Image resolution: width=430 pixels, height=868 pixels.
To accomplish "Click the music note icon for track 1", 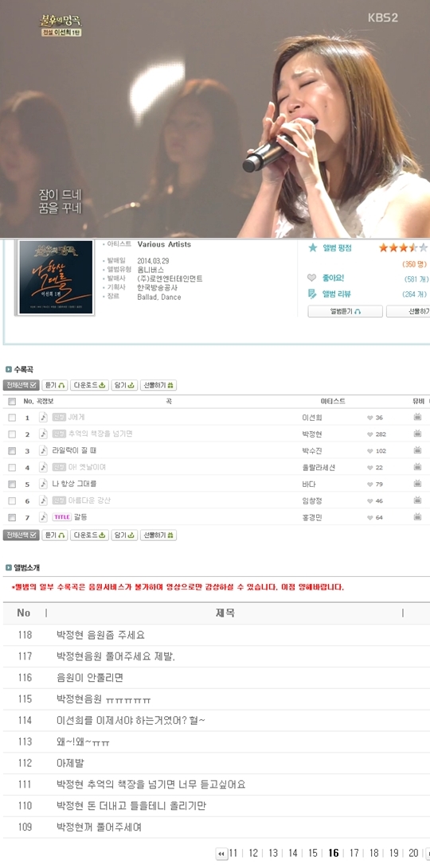I will tap(43, 418).
